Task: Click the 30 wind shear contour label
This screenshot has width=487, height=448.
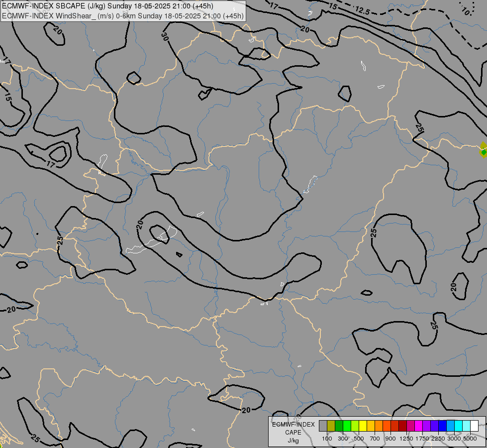Action: [165, 37]
